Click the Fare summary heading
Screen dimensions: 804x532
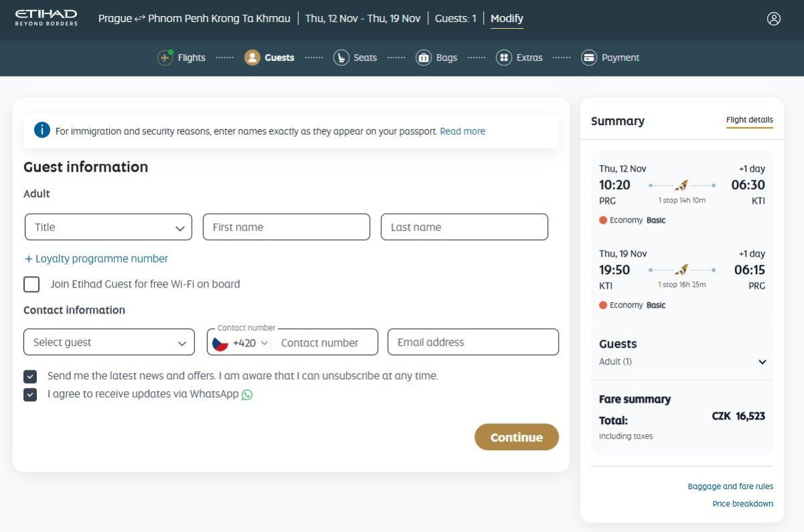634,399
